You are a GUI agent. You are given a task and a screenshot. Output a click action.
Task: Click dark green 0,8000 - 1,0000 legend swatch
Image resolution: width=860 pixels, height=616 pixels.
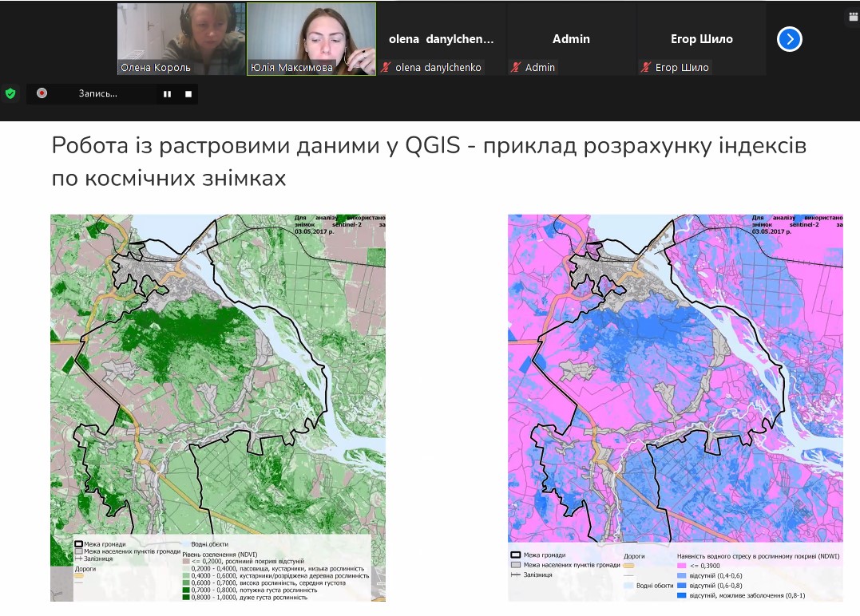click(186, 597)
